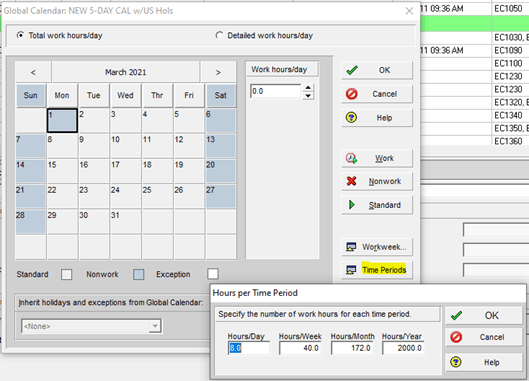Select March 17 in calendar
The image size is (529, 381).
click(125, 171)
